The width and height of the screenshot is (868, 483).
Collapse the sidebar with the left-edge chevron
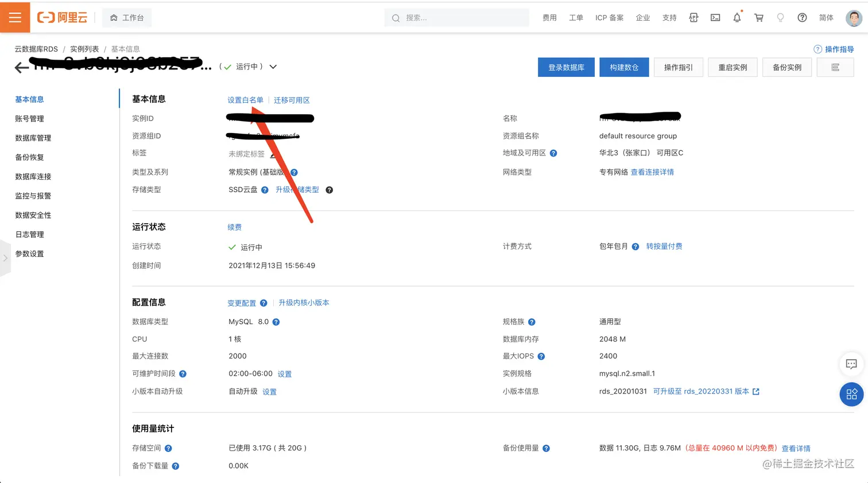(x=5, y=258)
